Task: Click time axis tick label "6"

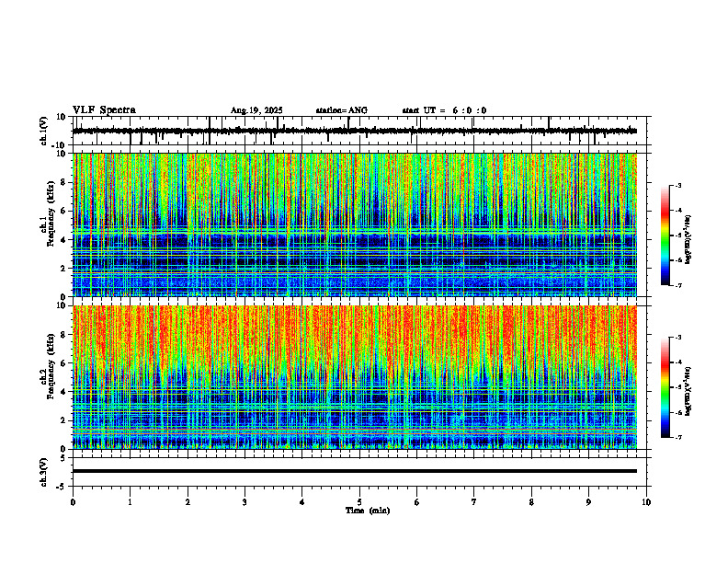Action: [417, 502]
